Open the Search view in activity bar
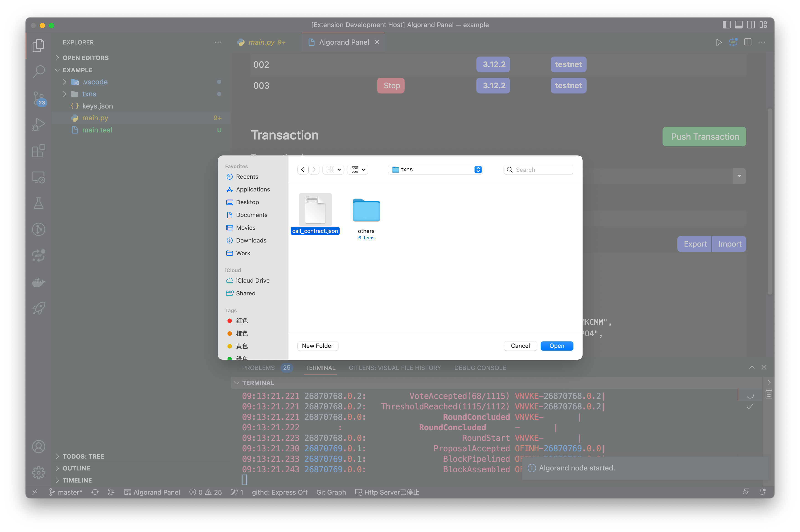The image size is (800, 532). (x=39, y=71)
